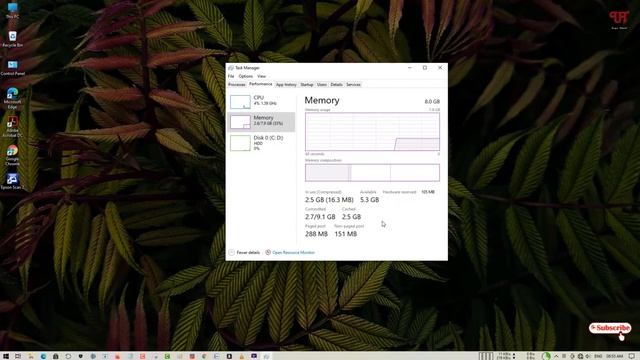Open the View menu in Task Manager
The image size is (640, 360).
(261, 76)
